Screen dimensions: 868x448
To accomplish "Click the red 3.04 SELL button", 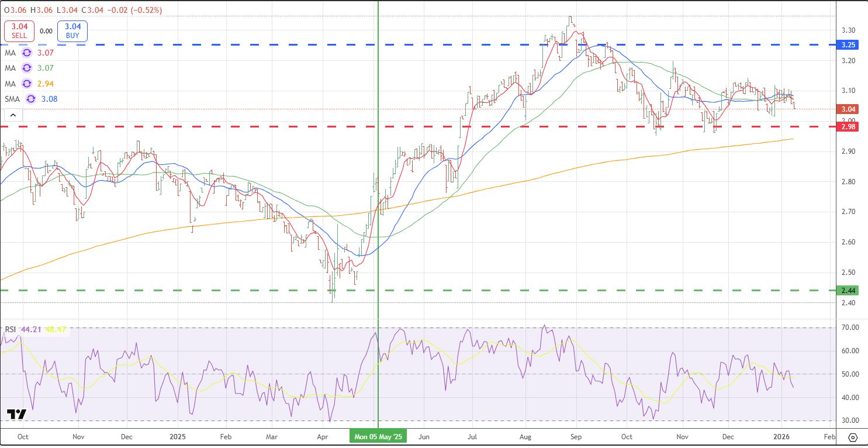I will (19, 31).
